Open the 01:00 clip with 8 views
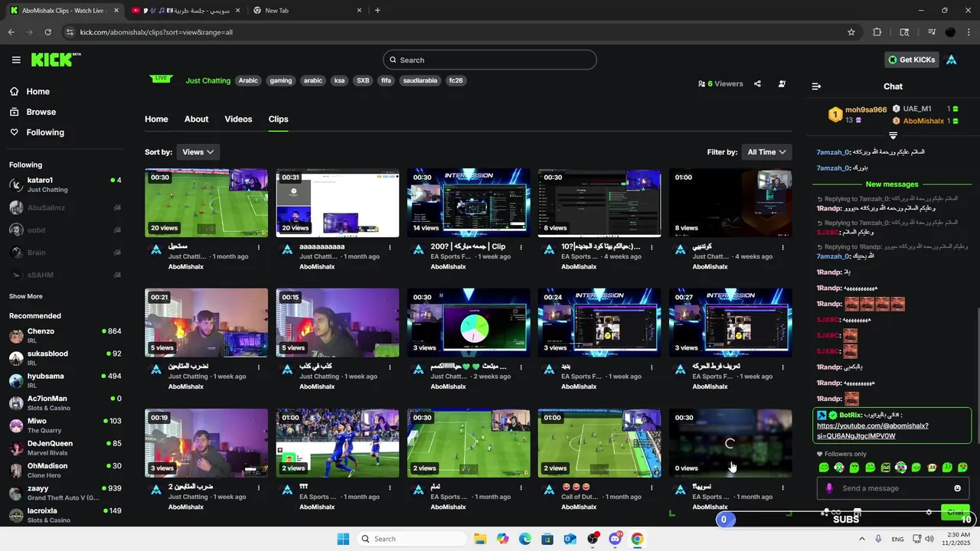 pyautogui.click(x=730, y=204)
